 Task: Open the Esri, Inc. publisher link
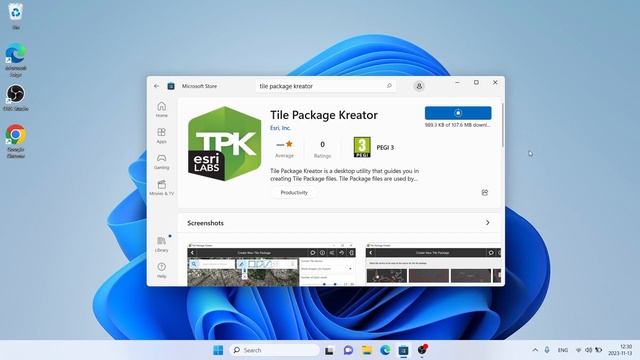[x=280, y=128]
